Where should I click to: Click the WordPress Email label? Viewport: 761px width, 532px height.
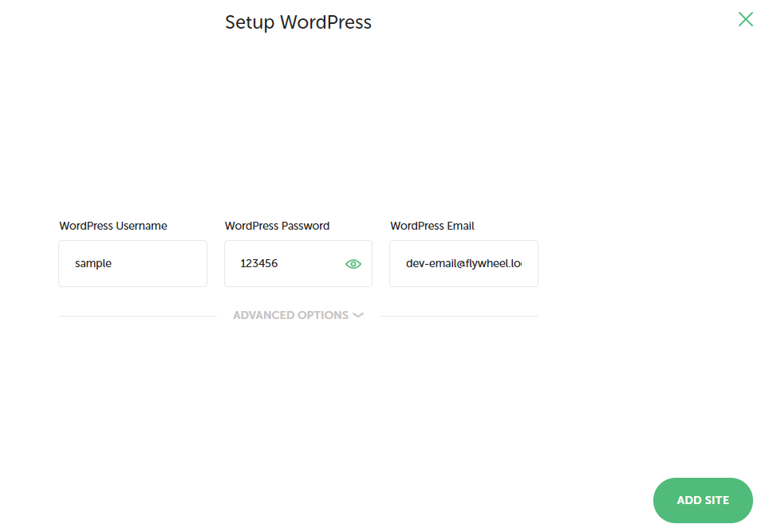(x=432, y=226)
